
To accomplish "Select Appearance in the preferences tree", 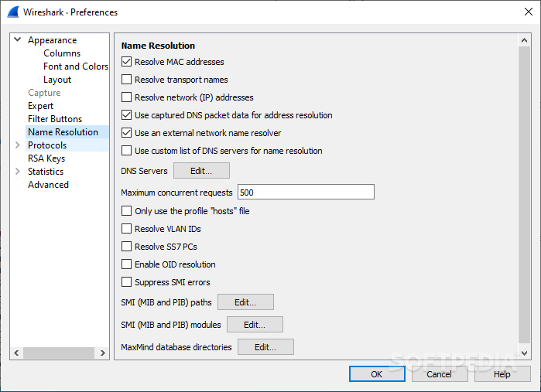I will (53, 40).
